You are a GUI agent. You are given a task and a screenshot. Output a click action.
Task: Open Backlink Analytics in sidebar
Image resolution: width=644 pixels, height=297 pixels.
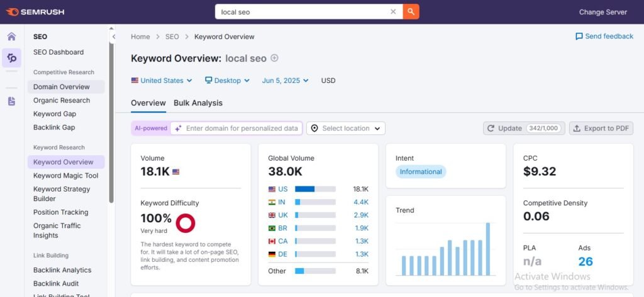tap(62, 271)
